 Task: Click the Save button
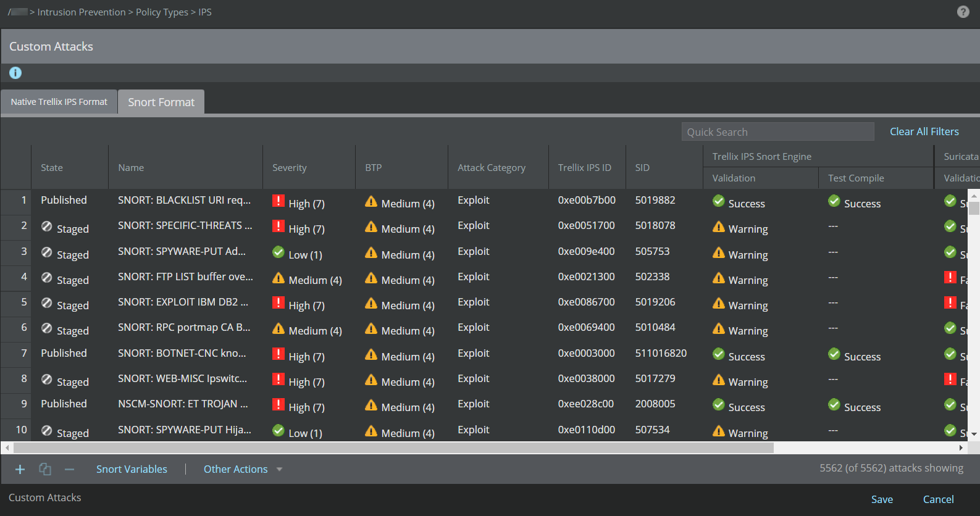click(882, 499)
